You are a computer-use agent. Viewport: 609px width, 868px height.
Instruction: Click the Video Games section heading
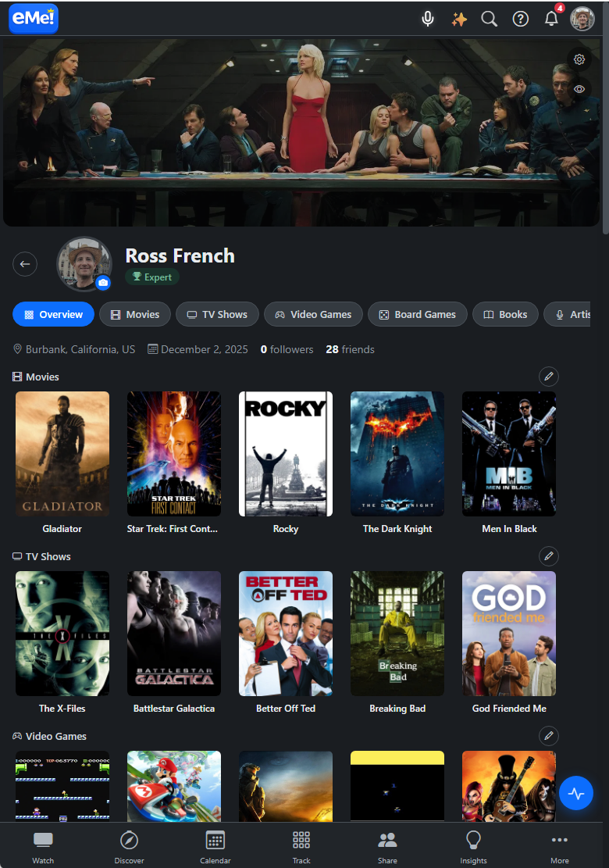coord(50,736)
